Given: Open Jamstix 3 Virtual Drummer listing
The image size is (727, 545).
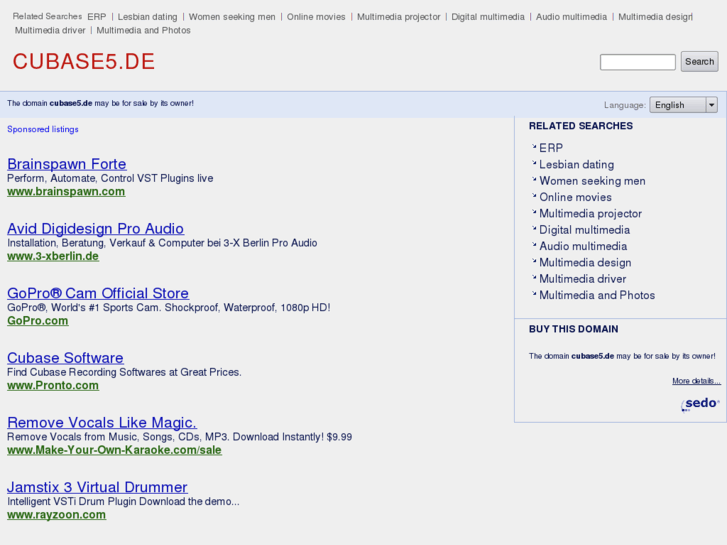Looking at the screenshot, I should 97,487.
